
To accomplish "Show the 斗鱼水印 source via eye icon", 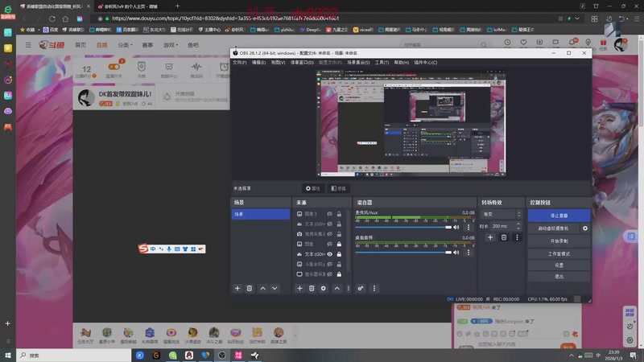I will point(330,265).
